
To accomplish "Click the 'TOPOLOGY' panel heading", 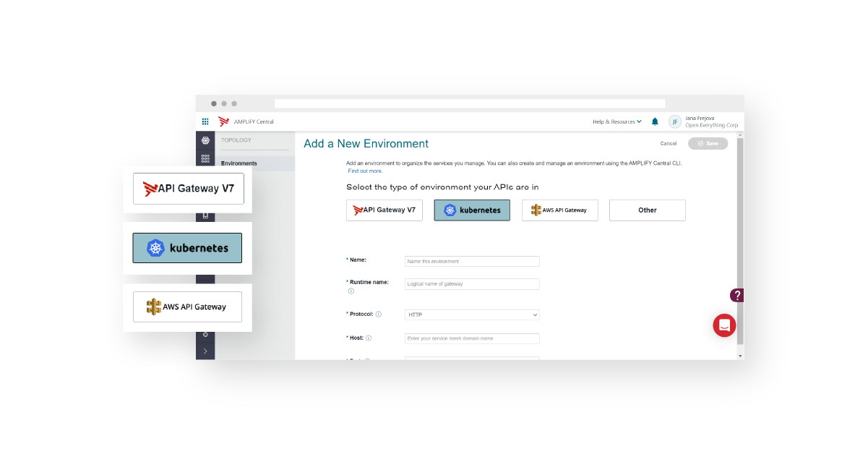I will [236, 140].
